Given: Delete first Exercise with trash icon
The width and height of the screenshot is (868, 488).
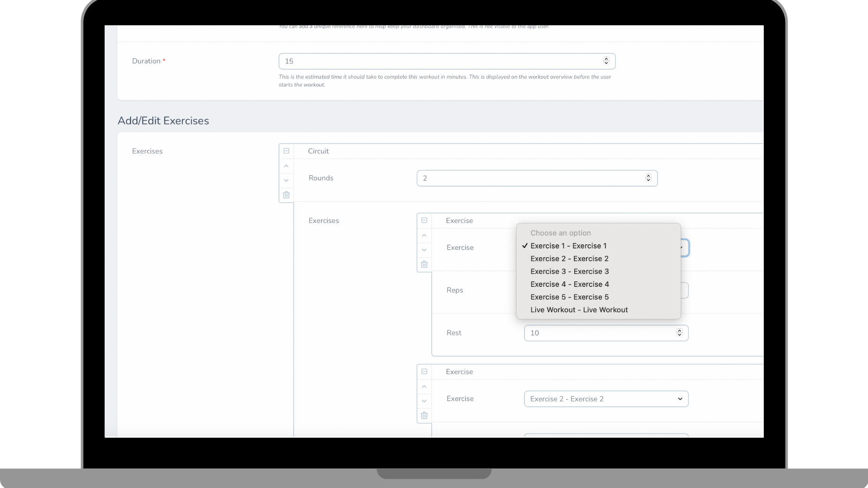Looking at the screenshot, I should pos(424,264).
